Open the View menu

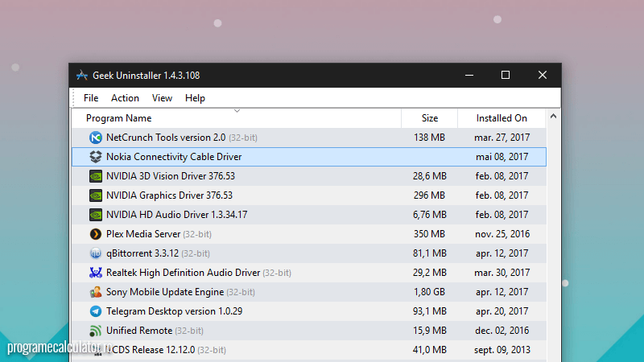(x=162, y=98)
